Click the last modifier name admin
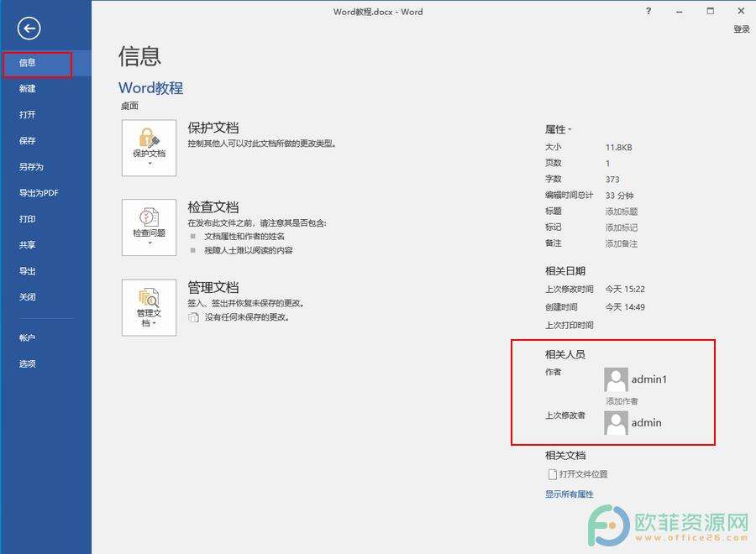The height and width of the screenshot is (554, 756). pos(647,422)
